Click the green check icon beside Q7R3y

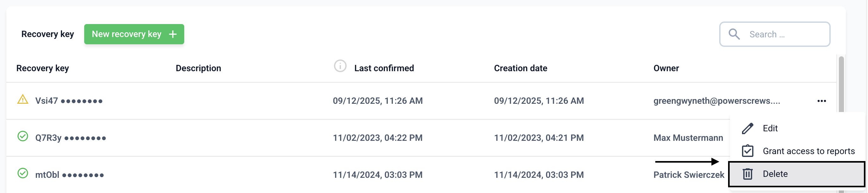(22, 136)
